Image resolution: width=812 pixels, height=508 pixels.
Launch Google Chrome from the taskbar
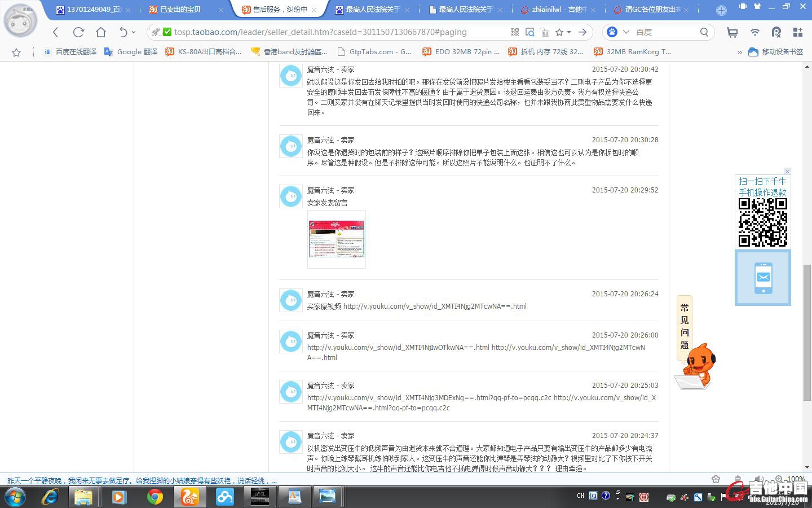[155, 497]
